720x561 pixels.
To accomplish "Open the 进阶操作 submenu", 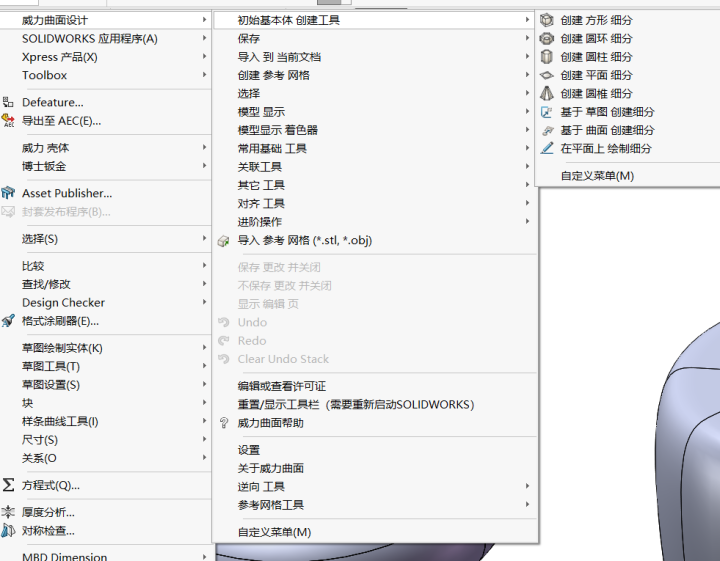I will click(375, 222).
